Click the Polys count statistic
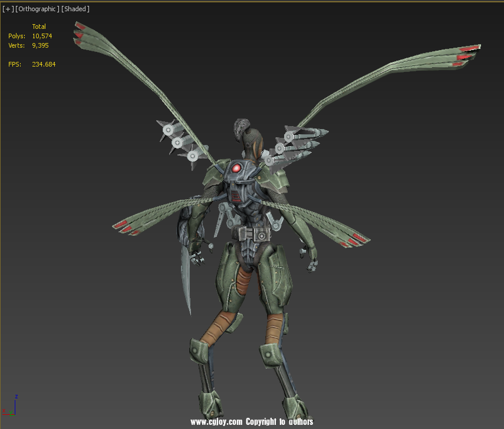This screenshot has width=504, height=429. [x=42, y=36]
